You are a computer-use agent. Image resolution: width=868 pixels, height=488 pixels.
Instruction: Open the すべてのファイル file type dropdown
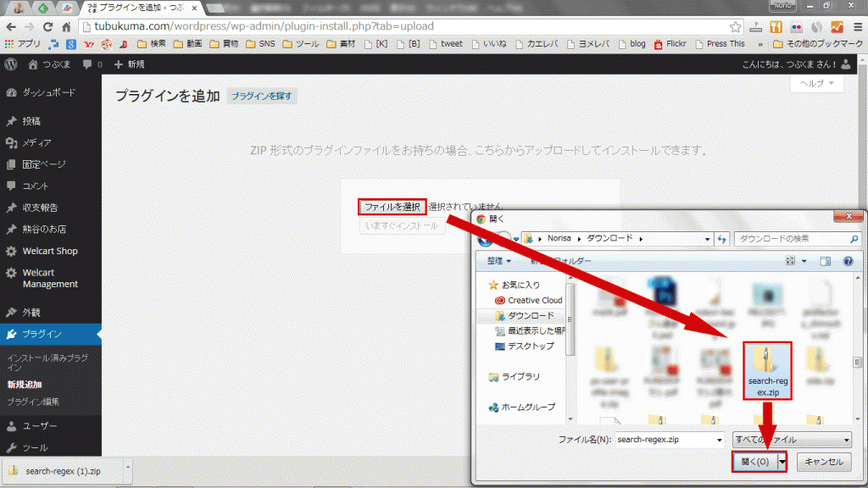[x=791, y=440]
